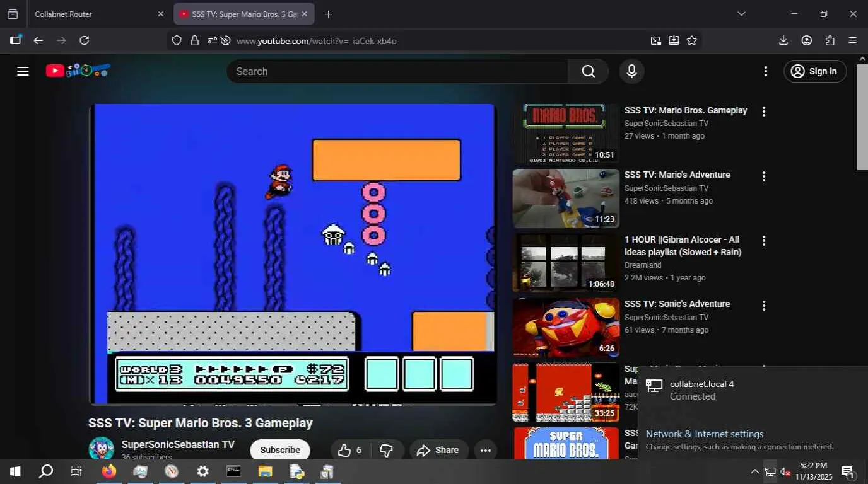Open Network & Internet settings link
This screenshot has width=868, height=484.
point(705,434)
